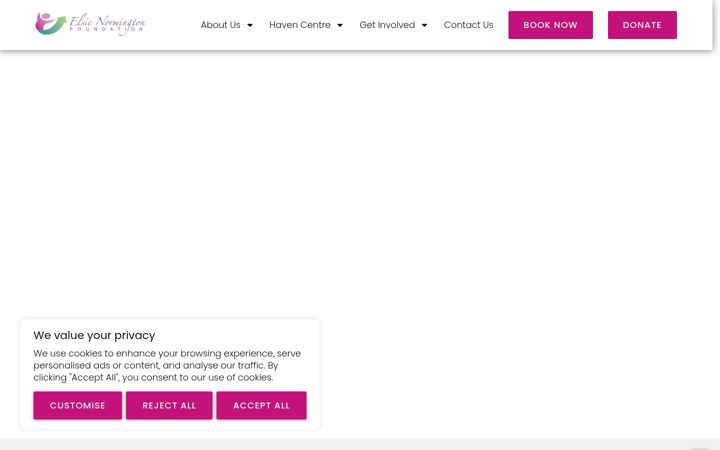Expand the Haven Centre dropdown arrow
This screenshot has height=450, width=720.
[x=340, y=25]
